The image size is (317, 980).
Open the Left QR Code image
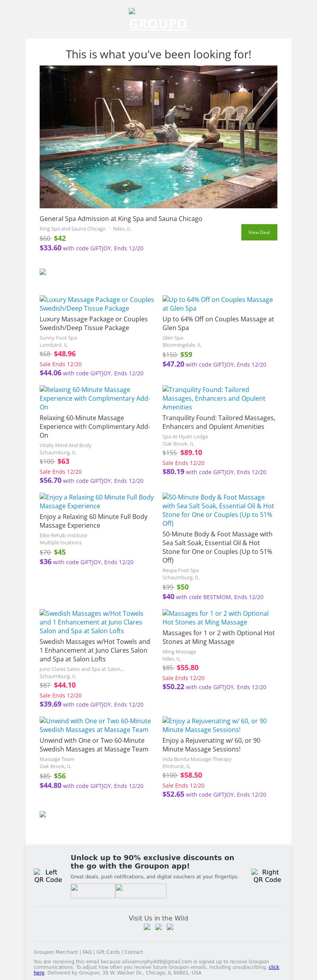tap(48, 876)
